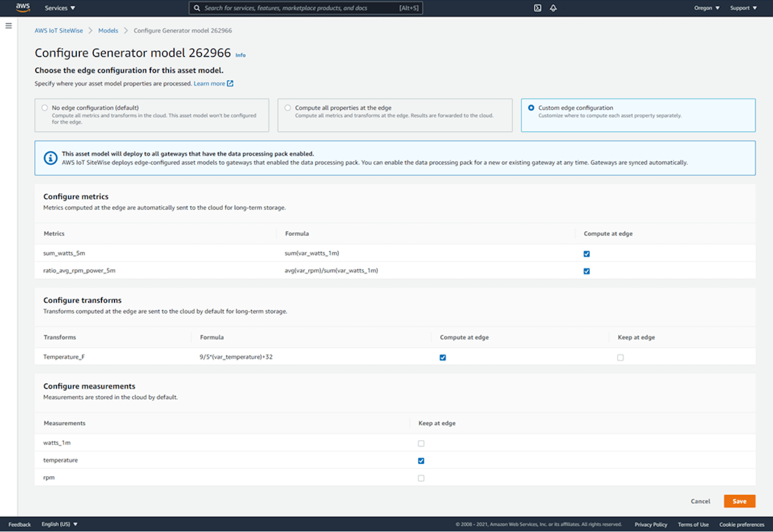Open the Oregon region dropdown
Screen dimensions: 773x532
coord(707,8)
